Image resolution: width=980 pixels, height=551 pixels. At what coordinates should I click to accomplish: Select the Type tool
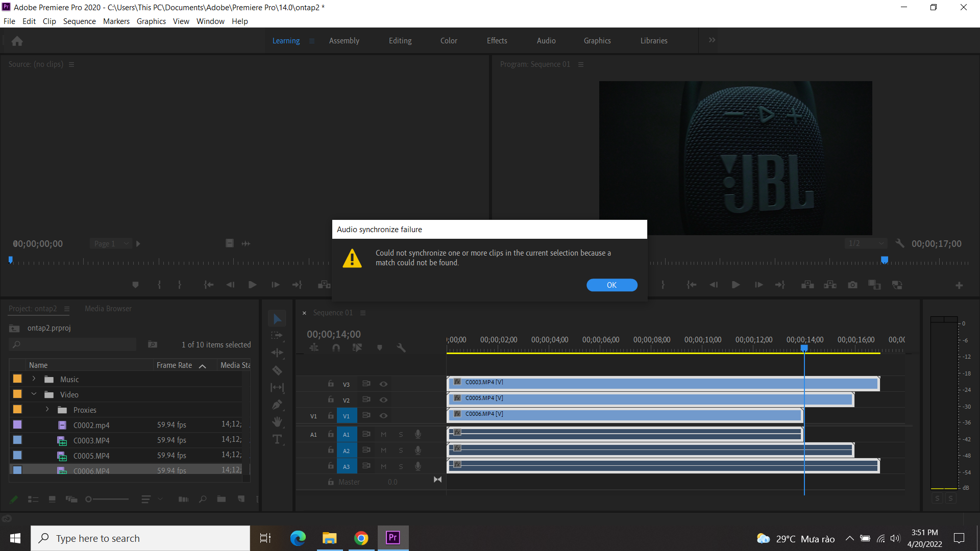[x=277, y=439]
